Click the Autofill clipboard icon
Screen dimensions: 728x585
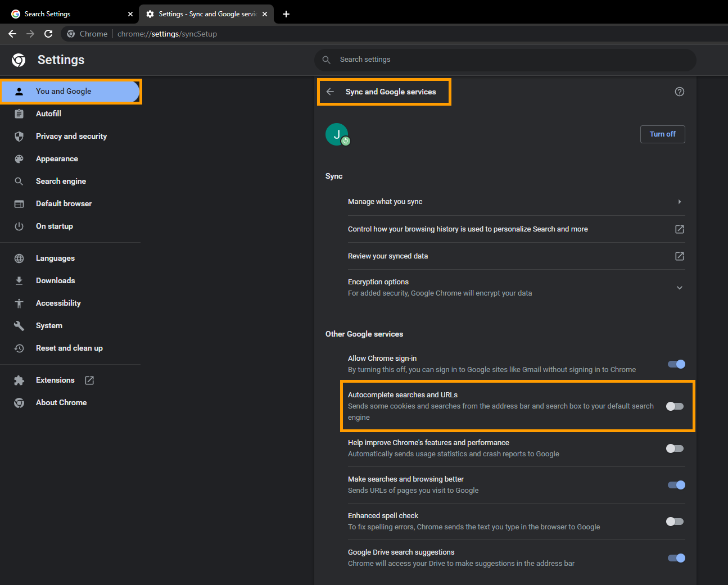click(x=19, y=114)
